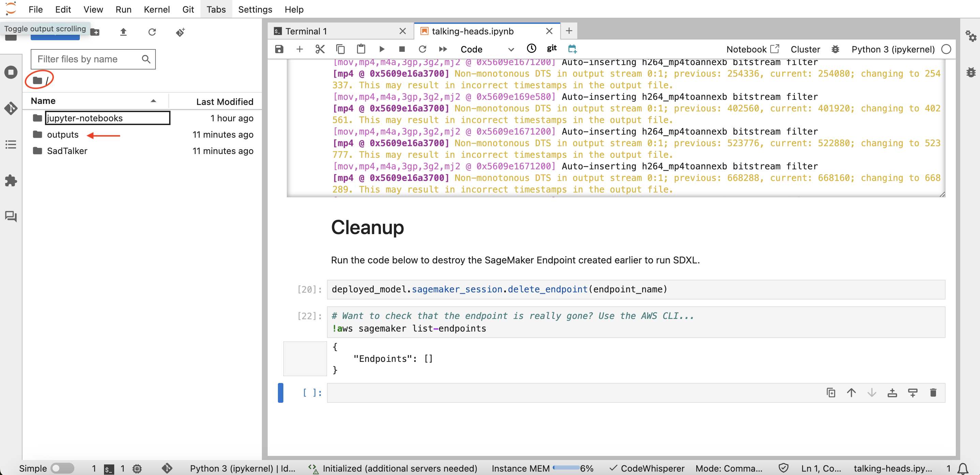Click the kernel status circle indicator

click(946, 49)
